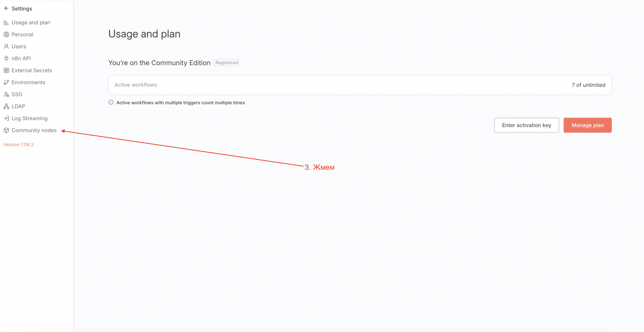This screenshot has width=644, height=332.
Task: Click the Log Streaming arrow icon
Action: [6, 118]
